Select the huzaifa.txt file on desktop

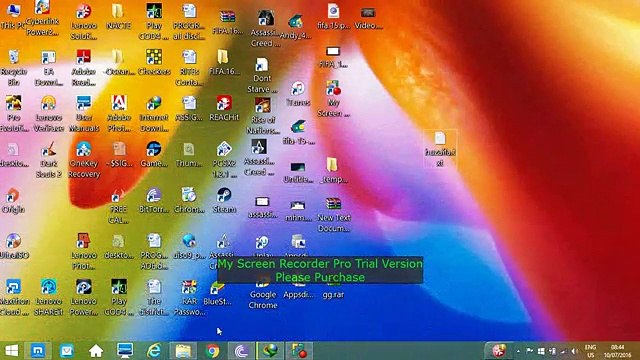[x=440, y=149]
